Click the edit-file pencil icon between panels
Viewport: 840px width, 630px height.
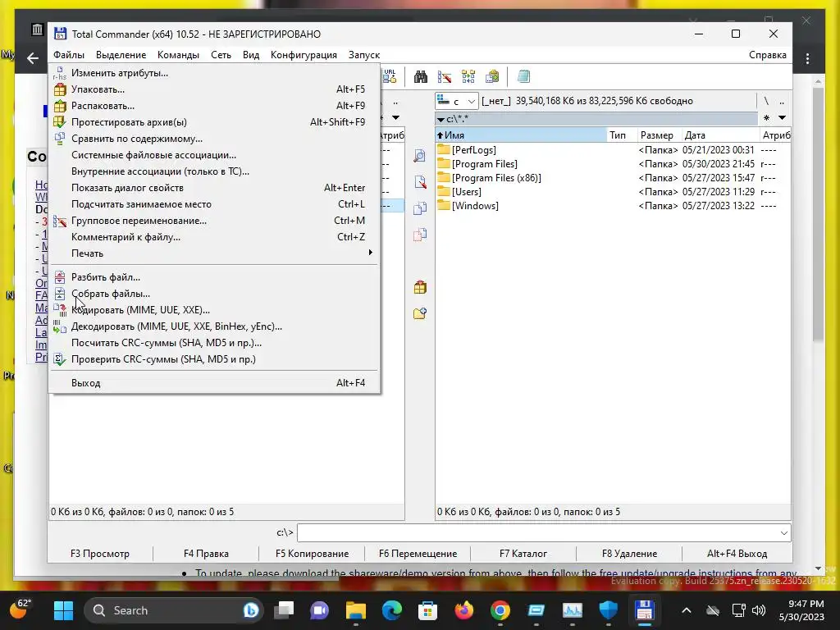420,182
